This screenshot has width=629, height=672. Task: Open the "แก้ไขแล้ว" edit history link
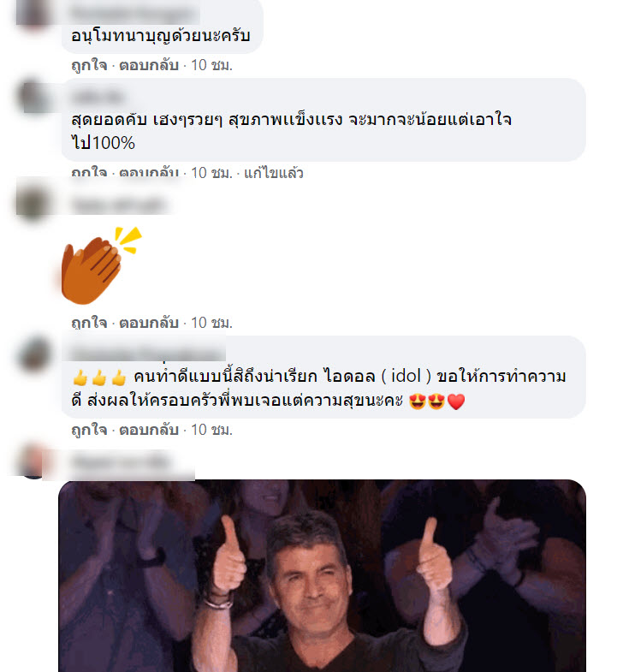(x=273, y=173)
